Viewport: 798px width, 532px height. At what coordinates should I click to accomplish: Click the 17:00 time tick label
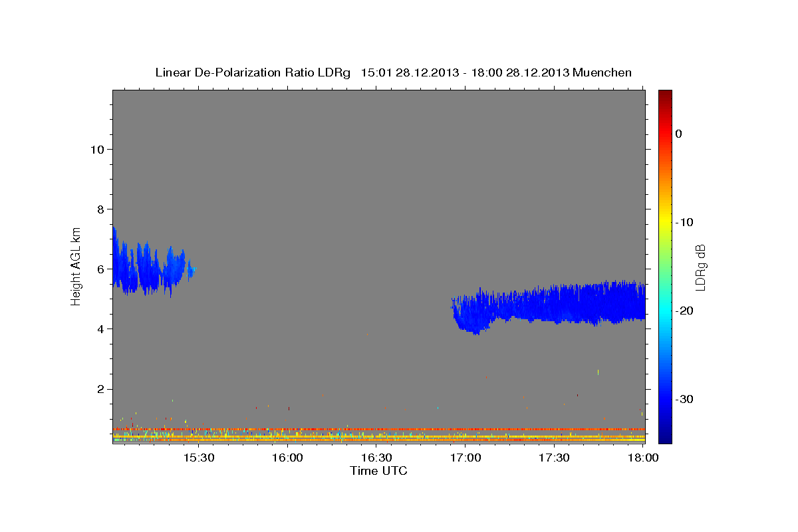click(465, 458)
